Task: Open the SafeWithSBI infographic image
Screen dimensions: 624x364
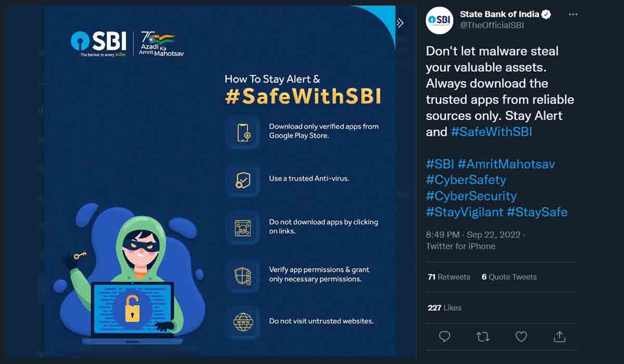Action: pyautogui.click(x=219, y=182)
